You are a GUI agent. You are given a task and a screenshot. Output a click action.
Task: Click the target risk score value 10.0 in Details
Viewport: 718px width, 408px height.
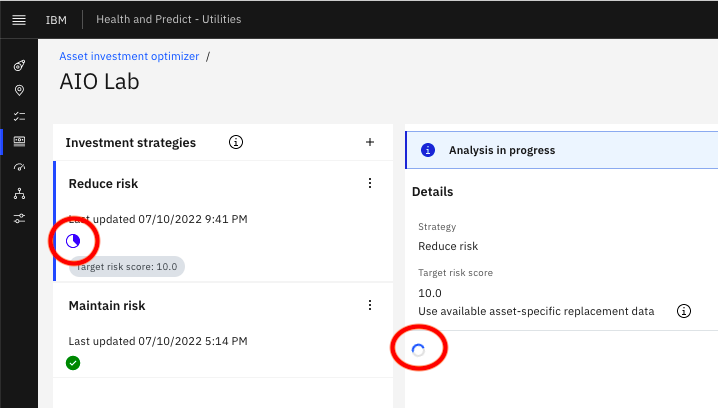pos(430,293)
